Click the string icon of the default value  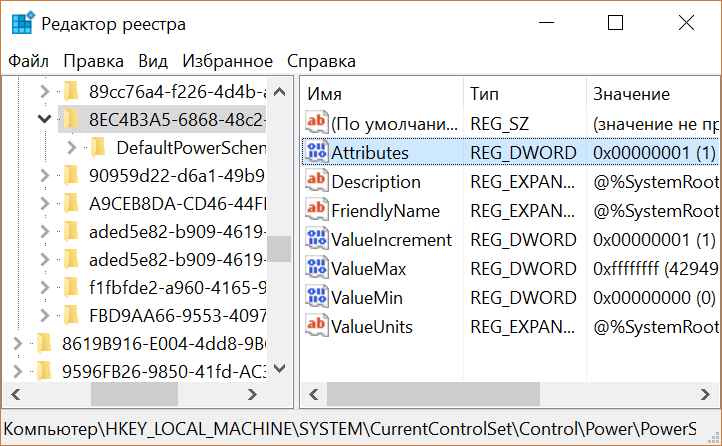[317, 122]
